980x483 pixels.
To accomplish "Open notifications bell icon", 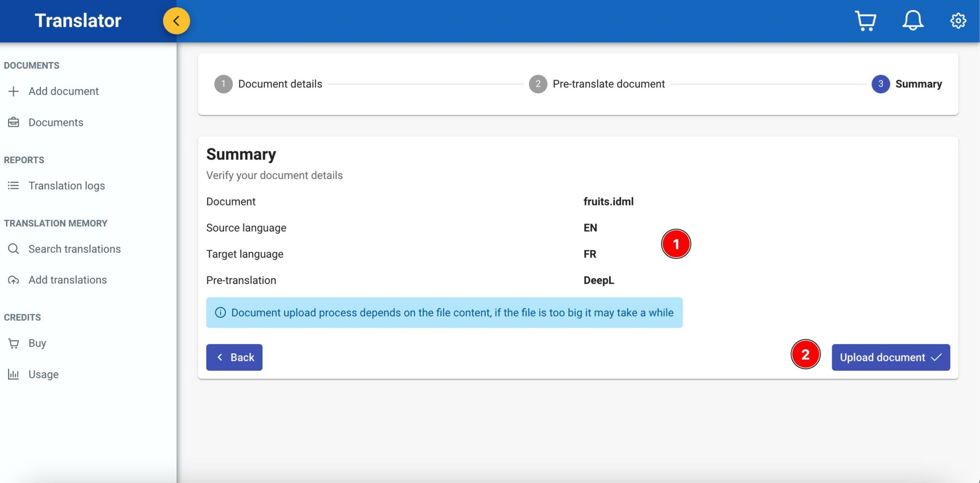I will coord(913,21).
